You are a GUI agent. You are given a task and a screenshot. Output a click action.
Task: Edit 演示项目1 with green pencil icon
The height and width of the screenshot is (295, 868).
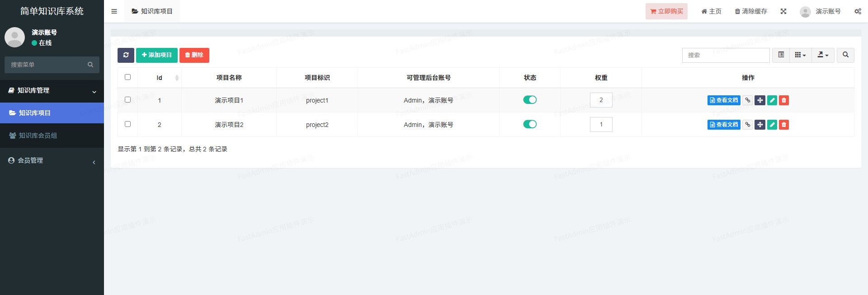(x=772, y=100)
